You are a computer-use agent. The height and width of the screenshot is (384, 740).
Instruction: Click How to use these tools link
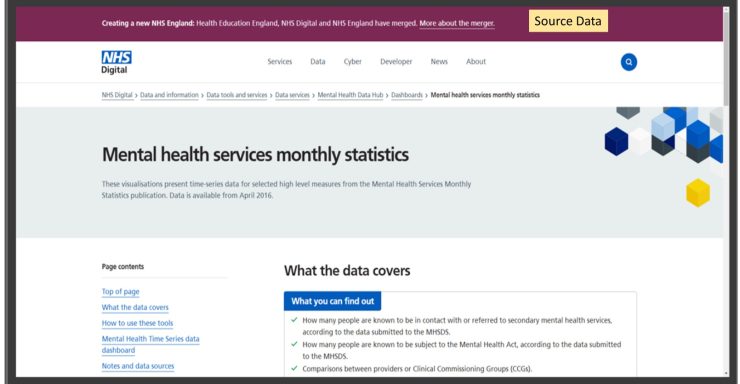137,323
